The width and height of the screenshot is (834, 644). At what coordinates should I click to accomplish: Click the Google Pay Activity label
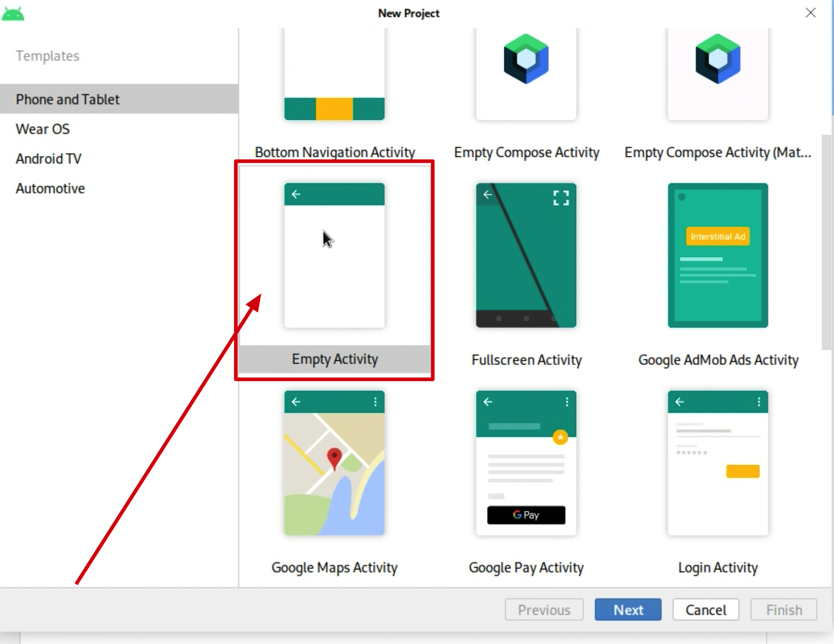tap(526, 568)
